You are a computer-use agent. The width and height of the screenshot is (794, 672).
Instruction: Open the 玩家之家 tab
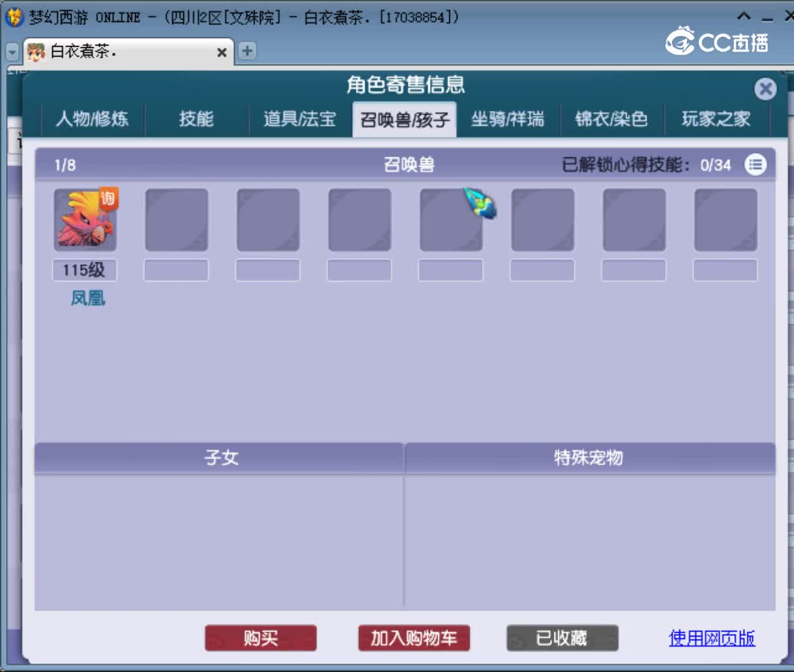point(716,119)
